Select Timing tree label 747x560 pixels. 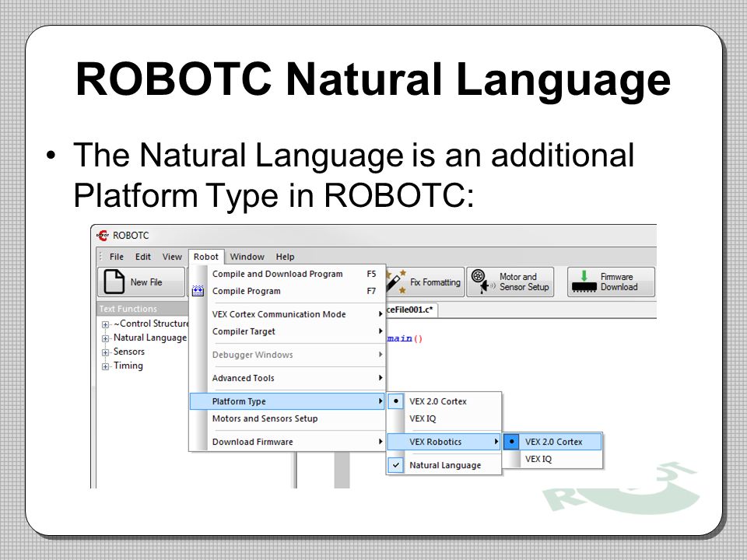pyautogui.click(x=128, y=366)
